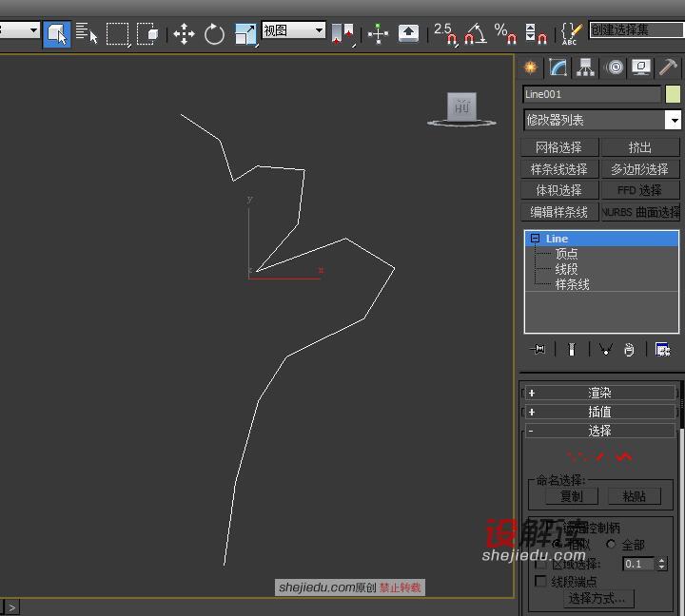Screen dimensions: 685x616
Task: Select the Select Object arrow tool
Action: tap(57, 33)
